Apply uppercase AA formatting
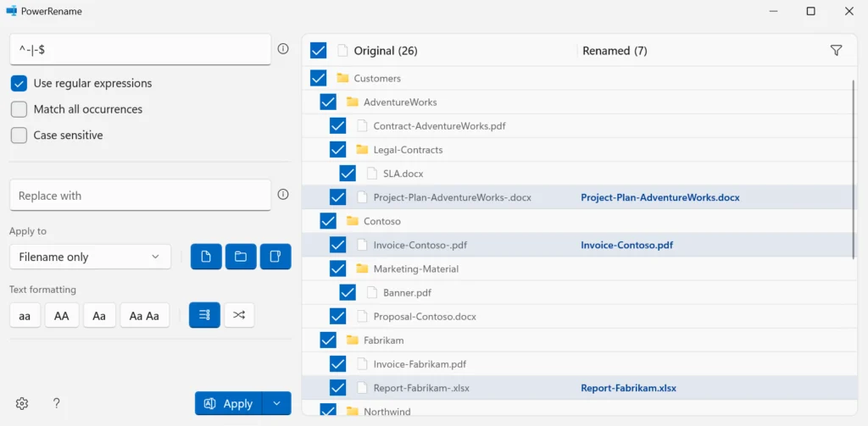This screenshot has width=868, height=426. click(61, 315)
